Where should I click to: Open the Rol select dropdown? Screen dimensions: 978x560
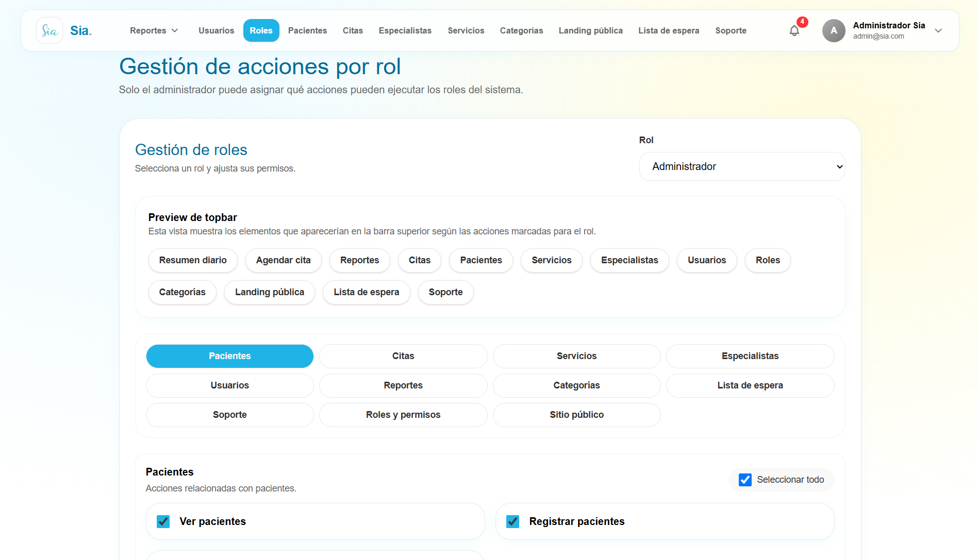[742, 166]
